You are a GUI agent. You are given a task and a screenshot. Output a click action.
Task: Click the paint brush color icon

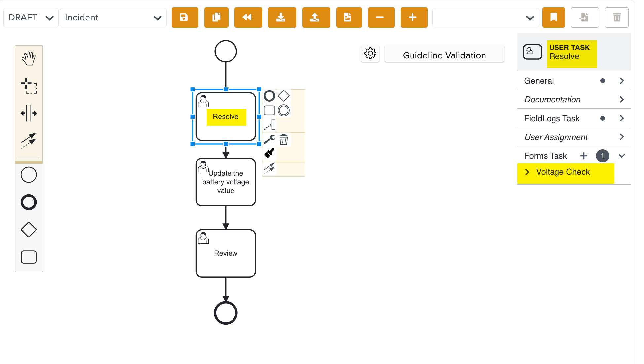(269, 153)
